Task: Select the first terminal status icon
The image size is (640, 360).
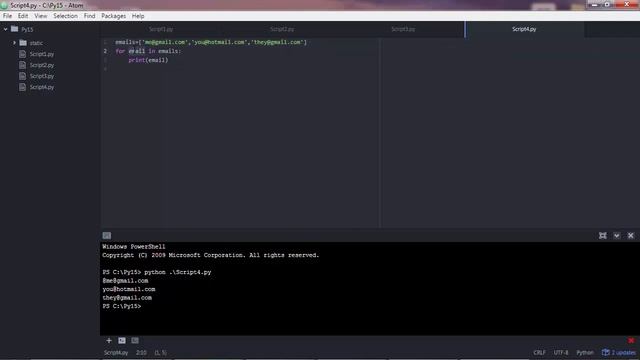Action: click(122, 340)
